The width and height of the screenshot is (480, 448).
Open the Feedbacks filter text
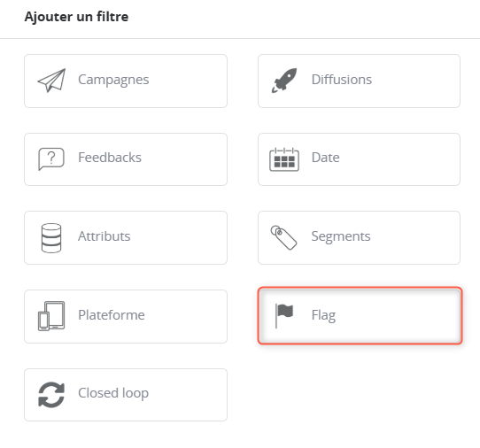point(110,158)
